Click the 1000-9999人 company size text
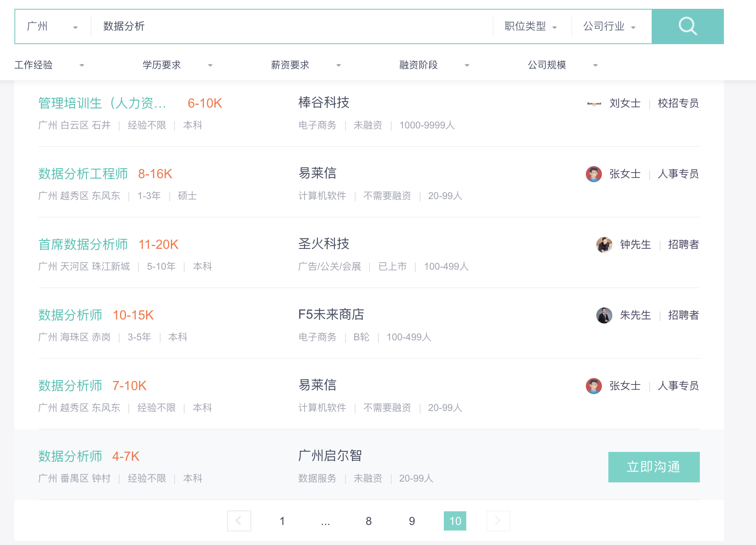This screenshot has width=756, height=545. click(427, 125)
